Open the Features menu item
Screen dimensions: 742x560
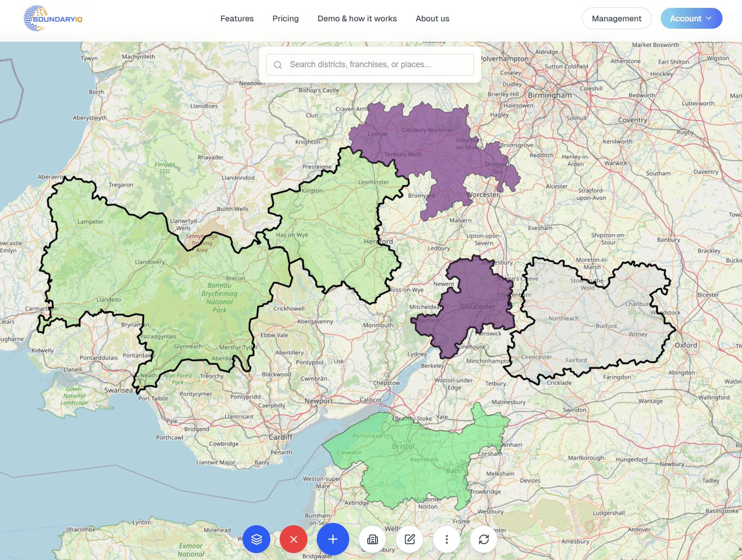237,19
